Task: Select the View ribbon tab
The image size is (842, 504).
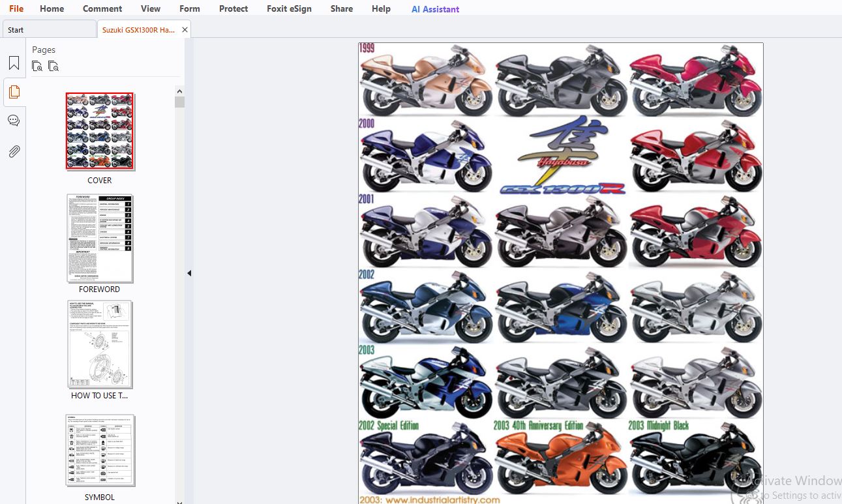Action: tap(151, 8)
